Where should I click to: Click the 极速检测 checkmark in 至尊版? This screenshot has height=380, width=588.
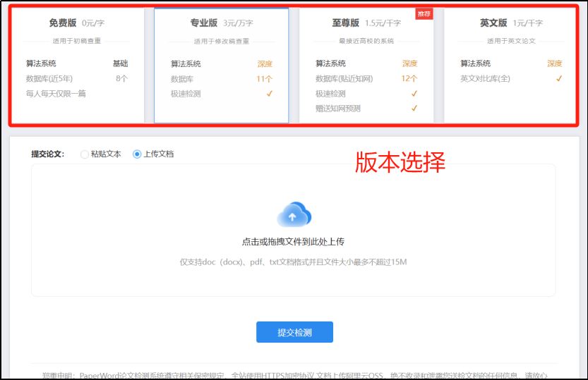(x=414, y=94)
